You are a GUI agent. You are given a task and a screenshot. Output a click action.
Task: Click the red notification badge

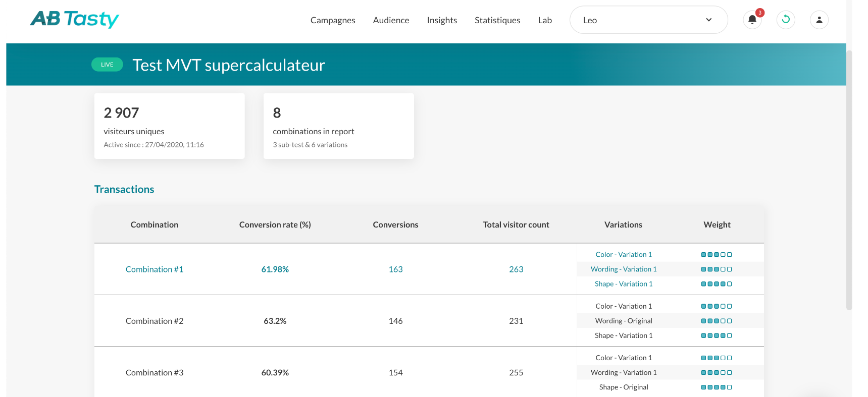coord(759,13)
